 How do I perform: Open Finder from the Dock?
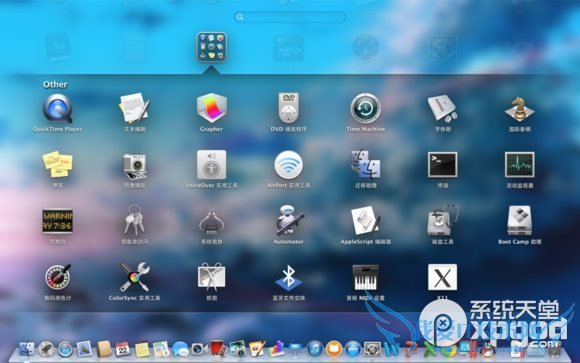coord(26,349)
